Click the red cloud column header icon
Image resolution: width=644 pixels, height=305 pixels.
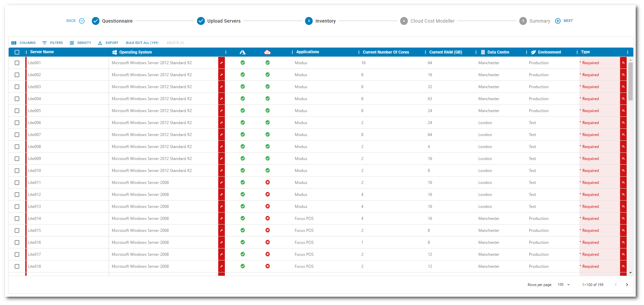coord(267,52)
